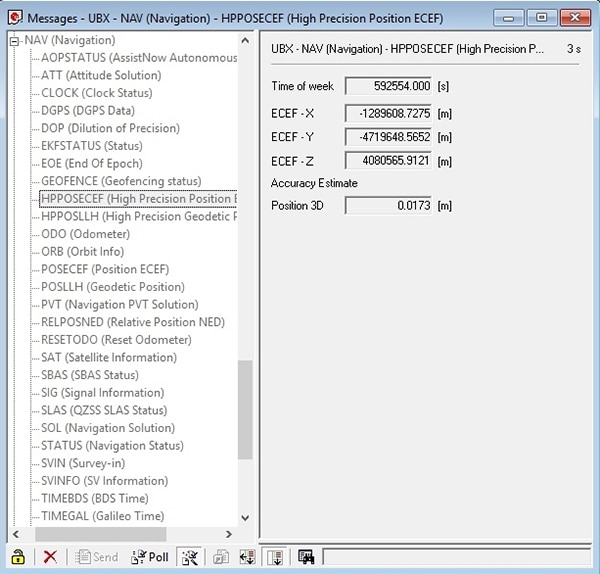
Task: Click the bottom toolbar icon right of auto-poll
Action: (x=222, y=557)
